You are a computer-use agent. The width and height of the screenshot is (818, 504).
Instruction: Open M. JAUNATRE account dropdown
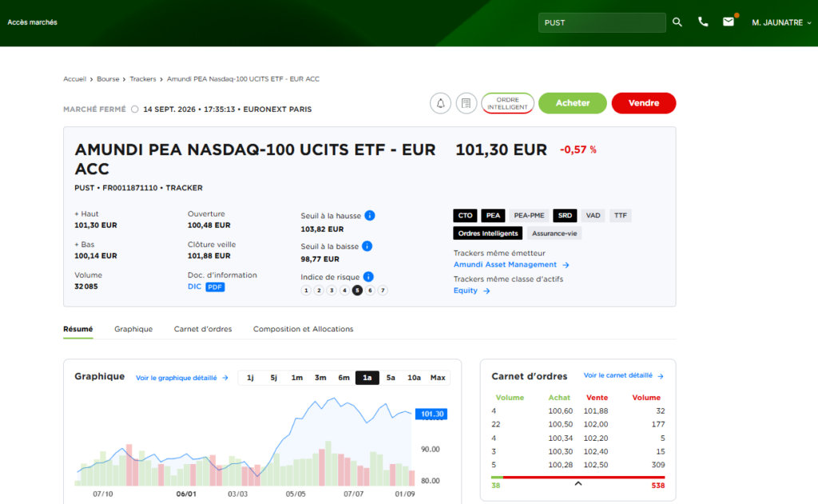(x=781, y=22)
